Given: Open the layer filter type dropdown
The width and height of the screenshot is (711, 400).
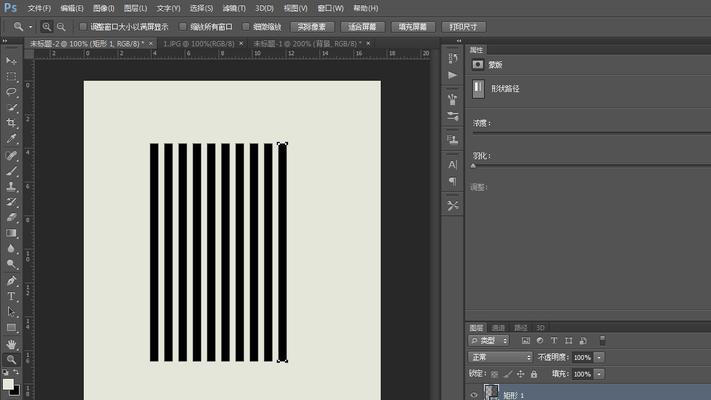Looking at the screenshot, I should pyautogui.click(x=489, y=341).
